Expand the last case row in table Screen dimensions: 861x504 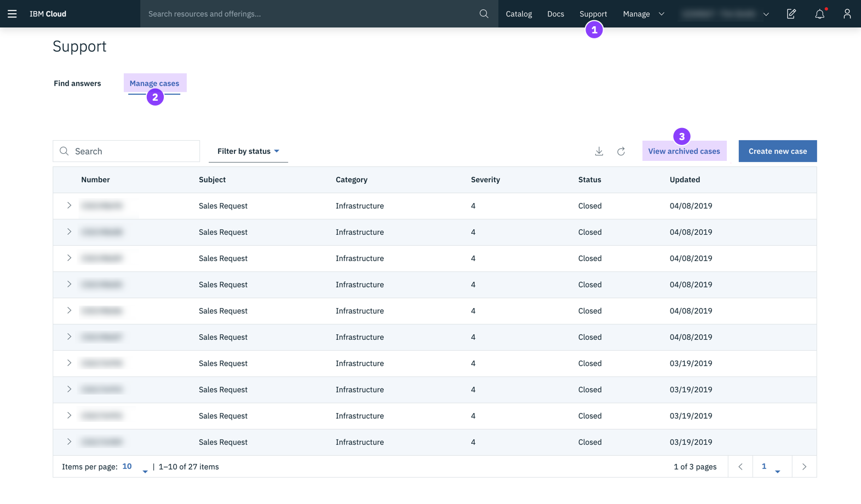[69, 442]
